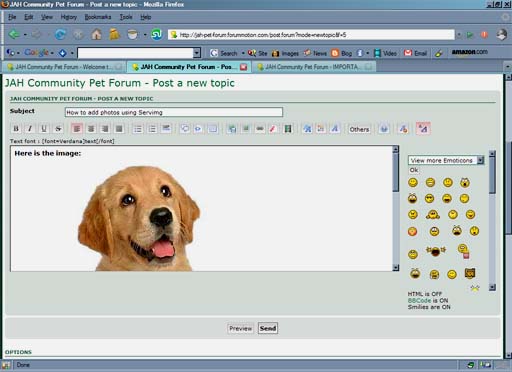This screenshot has width=512, height=372.
Task: Open the File menu
Action: coord(12,17)
